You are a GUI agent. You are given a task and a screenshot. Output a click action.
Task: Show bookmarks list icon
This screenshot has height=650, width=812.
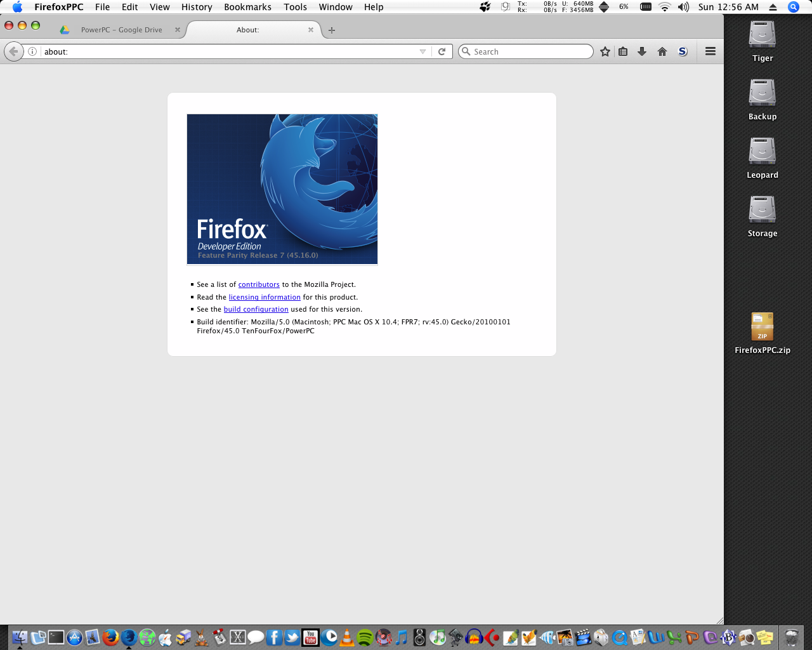point(623,51)
